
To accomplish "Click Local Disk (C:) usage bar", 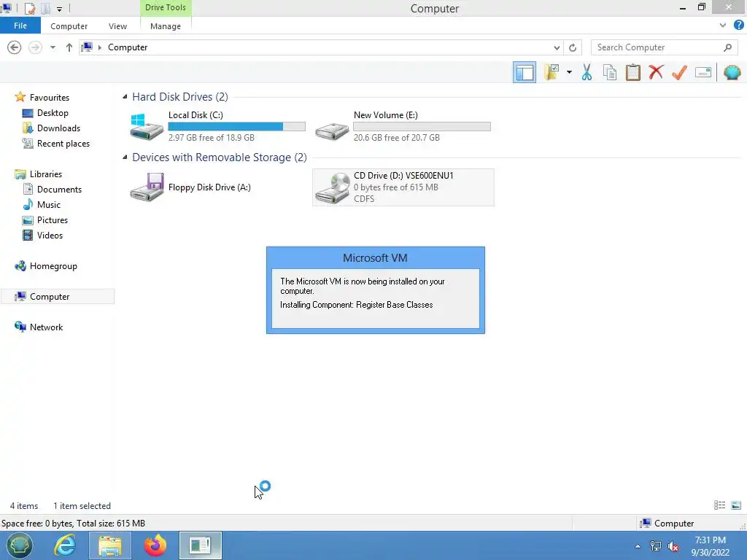I will [x=237, y=126].
